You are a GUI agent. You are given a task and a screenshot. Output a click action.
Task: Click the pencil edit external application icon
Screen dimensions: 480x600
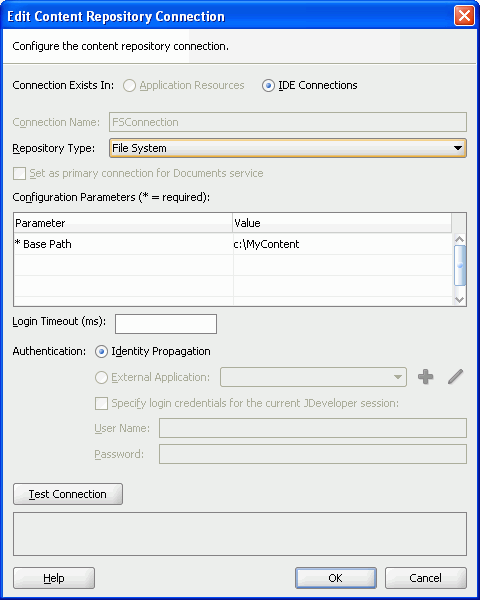[456, 377]
